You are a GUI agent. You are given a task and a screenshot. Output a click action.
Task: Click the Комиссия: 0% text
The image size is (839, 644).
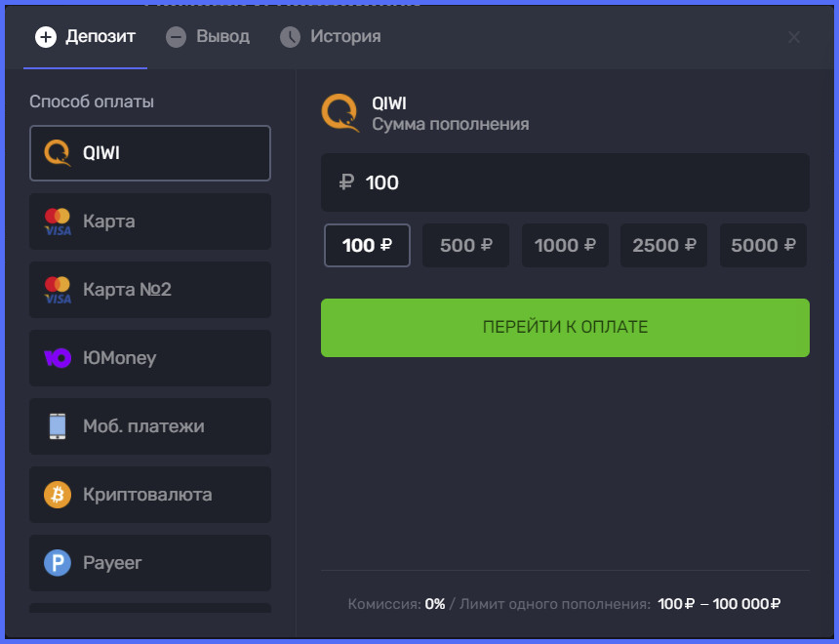coord(396,604)
